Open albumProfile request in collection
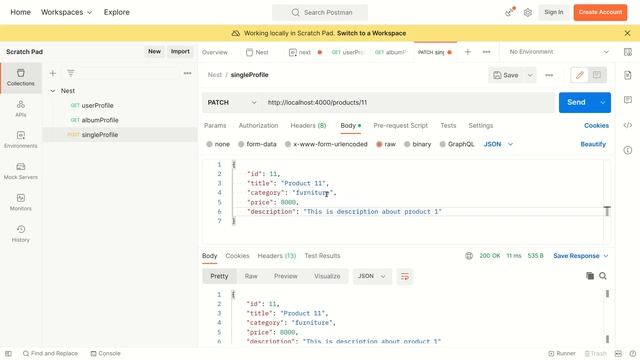The height and width of the screenshot is (360, 640). 100,120
